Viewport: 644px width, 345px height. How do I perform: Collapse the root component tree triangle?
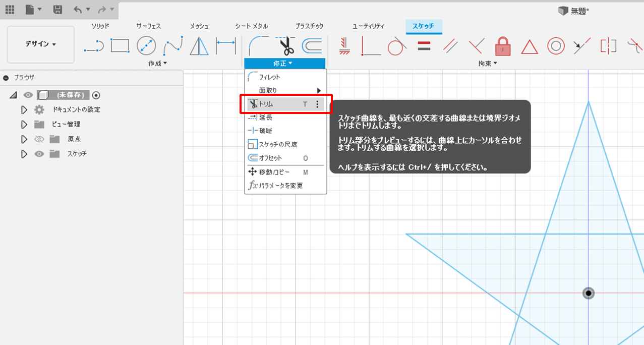click(13, 95)
